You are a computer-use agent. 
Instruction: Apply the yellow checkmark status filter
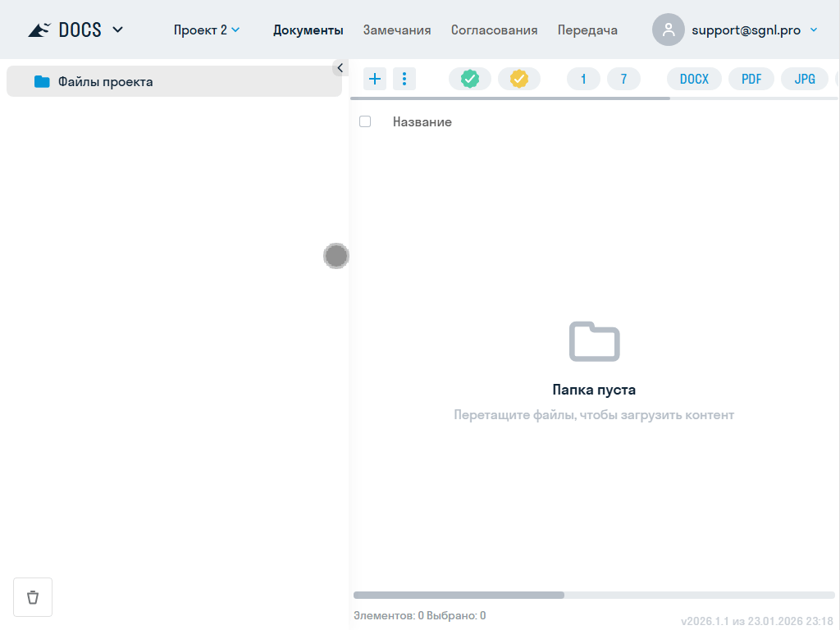[x=519, y=79]
